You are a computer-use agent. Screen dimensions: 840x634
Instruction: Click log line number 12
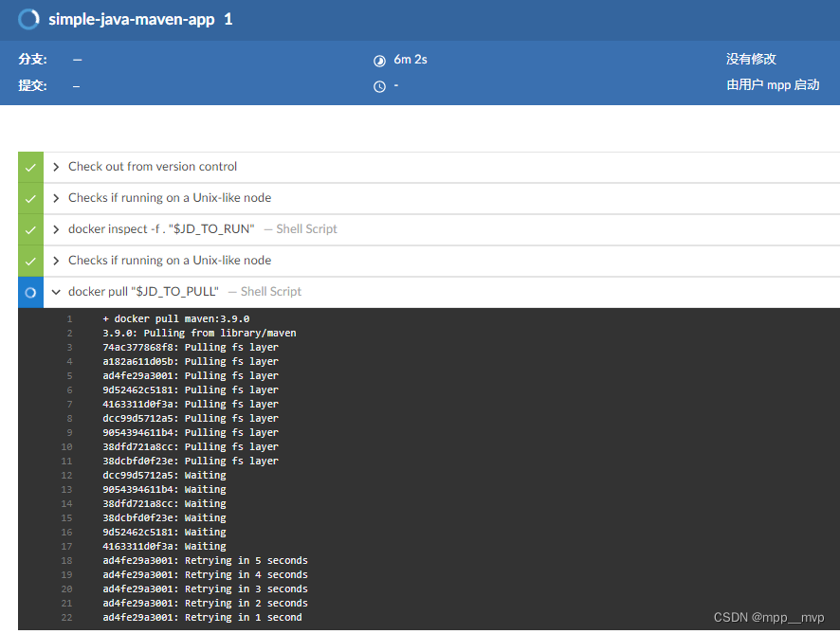[x=66, y=475]
